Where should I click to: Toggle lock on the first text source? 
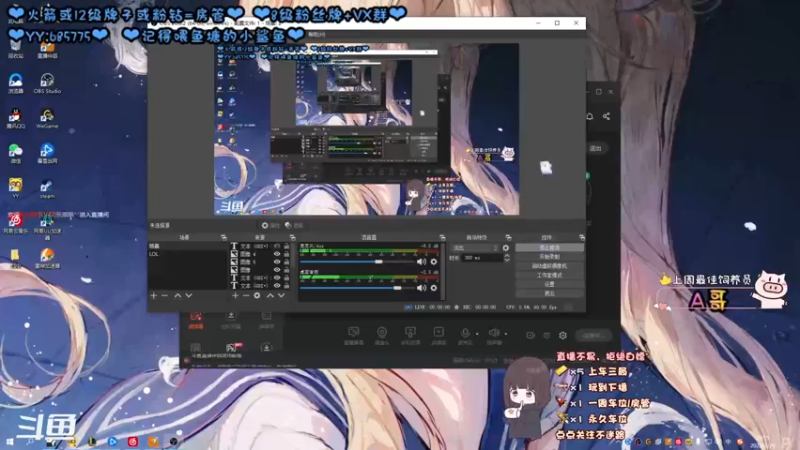(287, 246)
